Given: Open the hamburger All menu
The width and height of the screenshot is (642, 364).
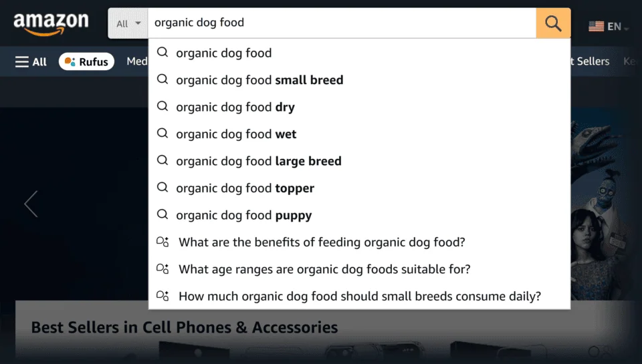Looking at the screenshot, I should 31,61.
